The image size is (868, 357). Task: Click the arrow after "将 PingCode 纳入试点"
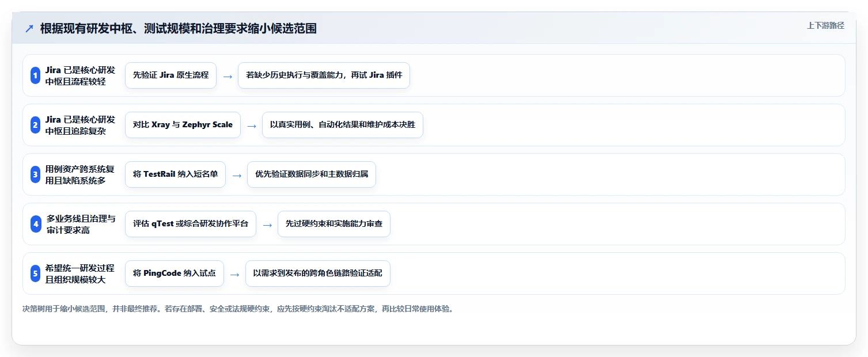point(234,274)
